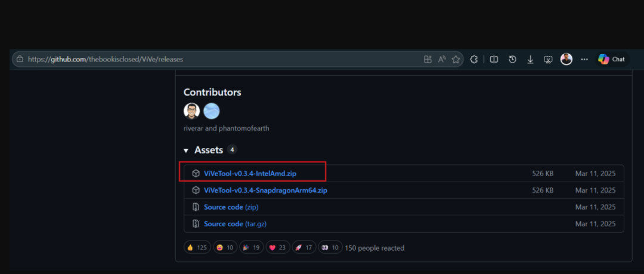Open the user profile avatar
Image resolution: width=644 pixels, height=274 pixels.
tap(566, 59)
